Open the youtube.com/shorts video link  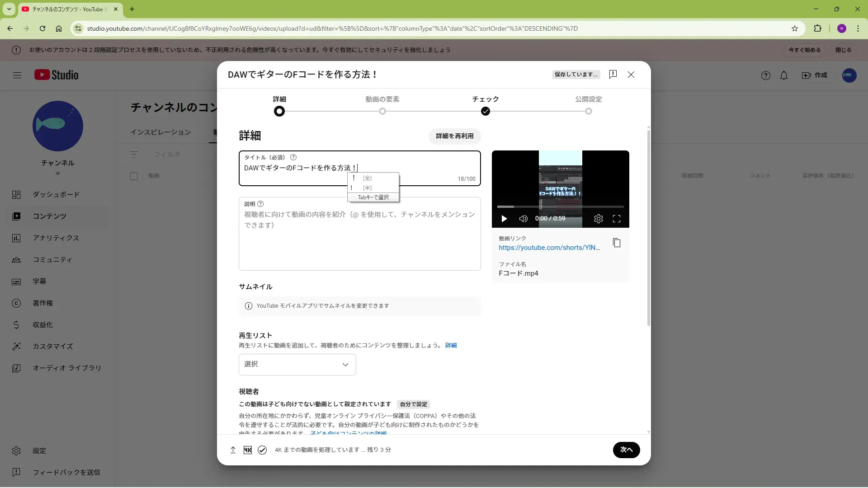click(549, 248)
